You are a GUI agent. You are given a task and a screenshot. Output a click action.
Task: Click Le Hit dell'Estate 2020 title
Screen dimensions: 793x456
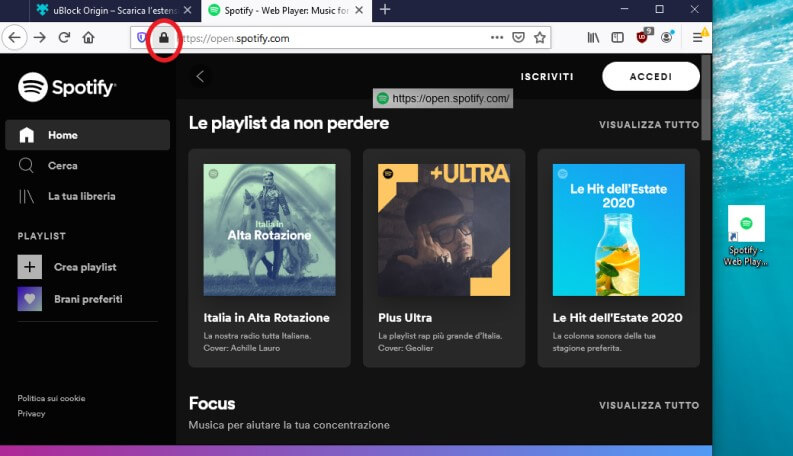tap(617, 317)
